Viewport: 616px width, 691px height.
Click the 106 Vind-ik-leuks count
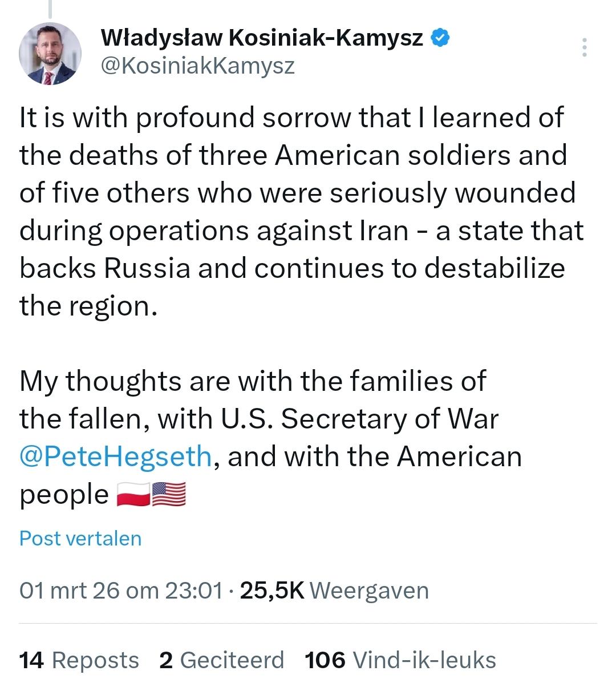pyautogui.click(x=399, y=660)
